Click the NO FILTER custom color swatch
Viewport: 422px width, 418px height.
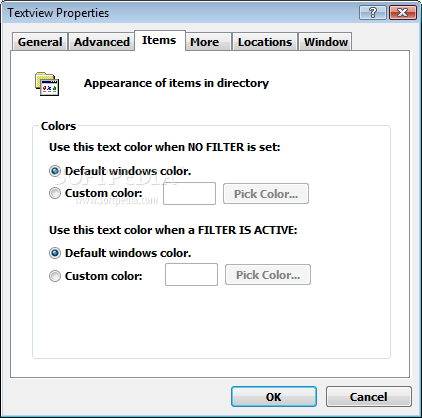click(189, 193)
